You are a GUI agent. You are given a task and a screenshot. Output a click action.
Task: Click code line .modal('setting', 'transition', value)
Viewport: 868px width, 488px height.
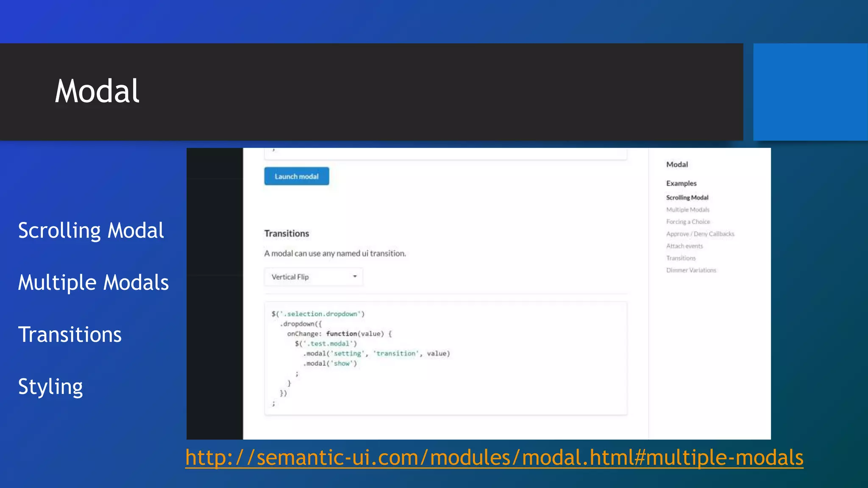(376, 353)
